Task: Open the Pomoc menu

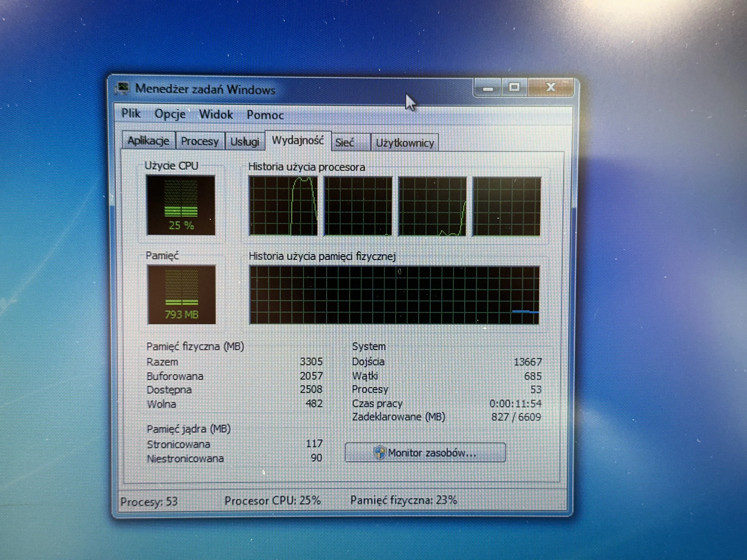Action: 265,115
